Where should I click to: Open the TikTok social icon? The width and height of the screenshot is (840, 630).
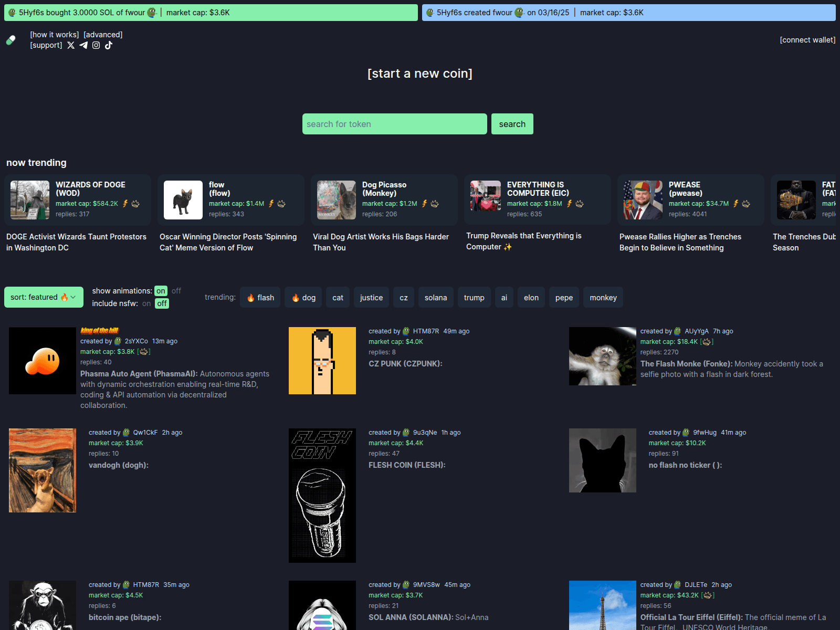tap(109, 45)
